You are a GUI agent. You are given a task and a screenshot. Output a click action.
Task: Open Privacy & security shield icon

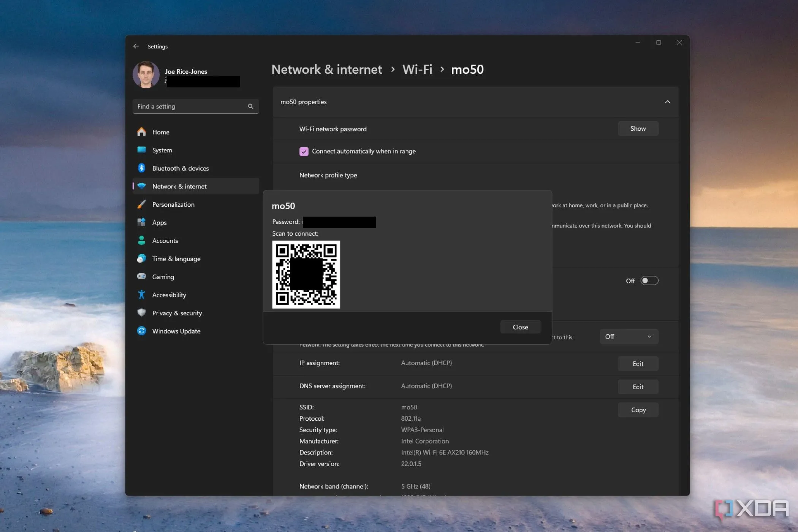tap(141, 313)
